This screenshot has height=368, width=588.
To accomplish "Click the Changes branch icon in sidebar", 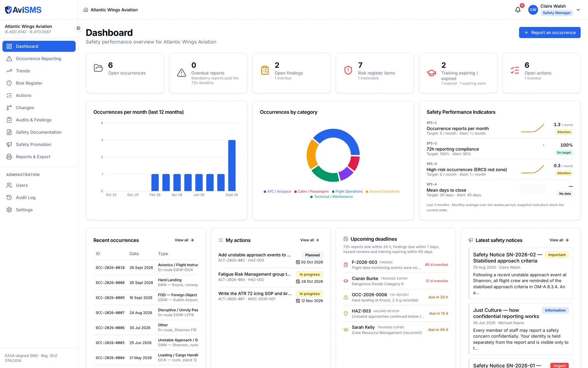I will point(9,108).
